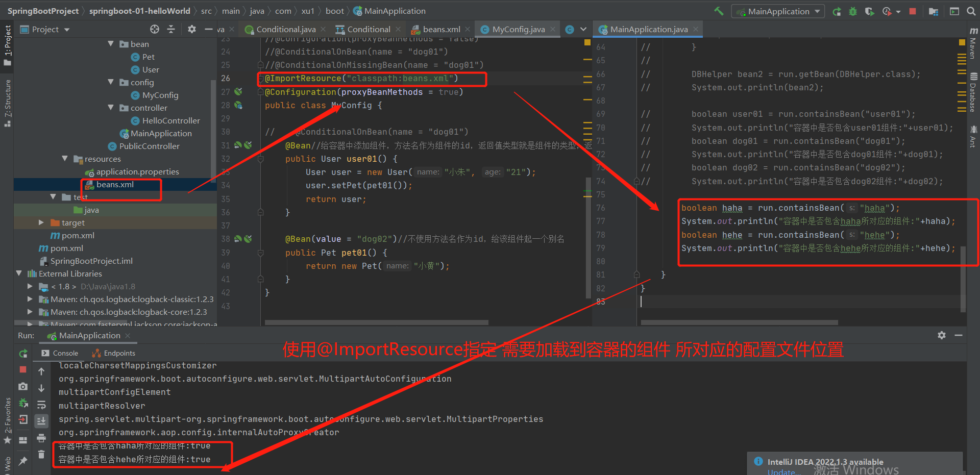Open the Ant tool window
This screenshot has height=475, width=980.
(x=973, y=137)
